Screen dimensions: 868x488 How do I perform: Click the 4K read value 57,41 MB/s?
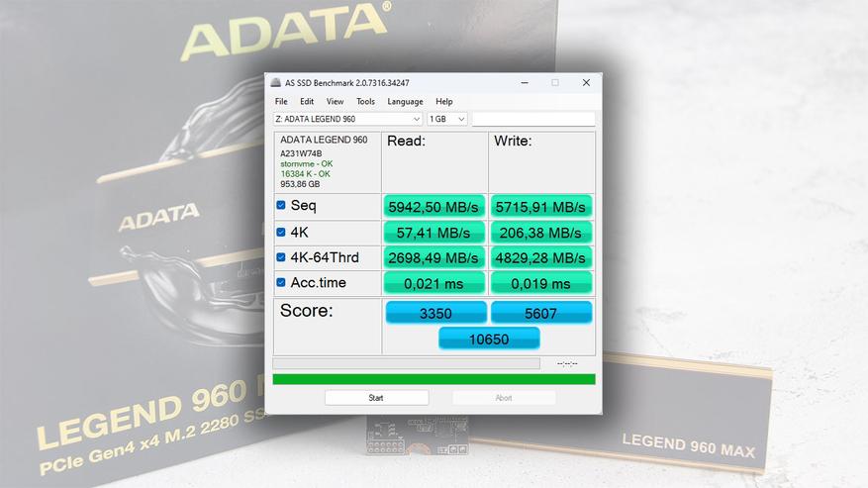pyautogui.click(x=434, y=233)
